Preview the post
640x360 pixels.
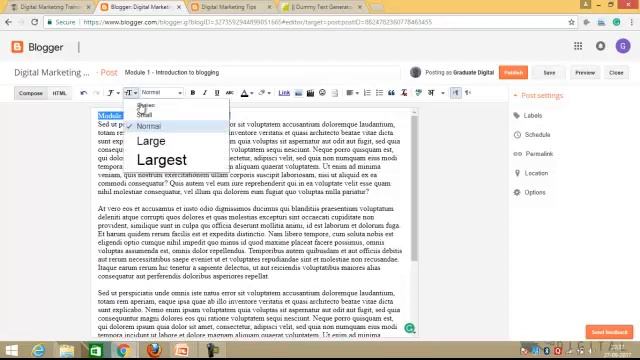tap(585, 73)
